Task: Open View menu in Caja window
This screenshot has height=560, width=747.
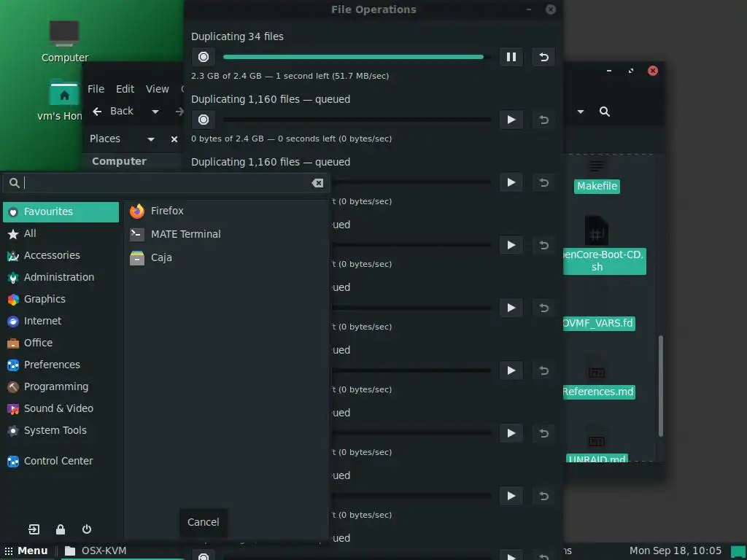Action: (x=158, y=89)
